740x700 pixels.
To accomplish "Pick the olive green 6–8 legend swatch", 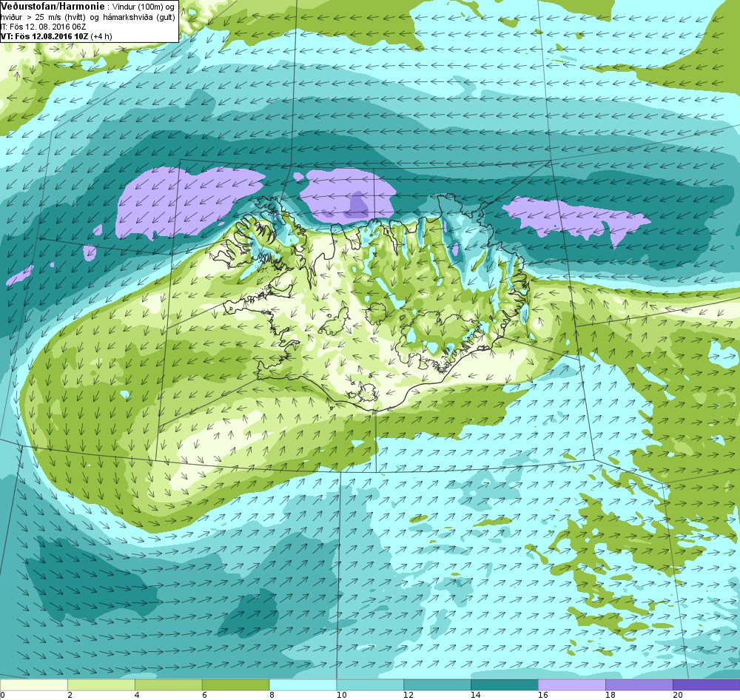I will pos(235,685).
